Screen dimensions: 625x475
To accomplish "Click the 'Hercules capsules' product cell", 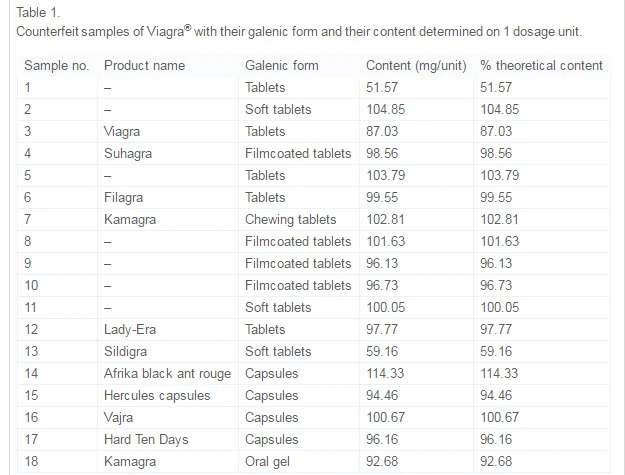I will pyautogui.click(x=157, y=395).
